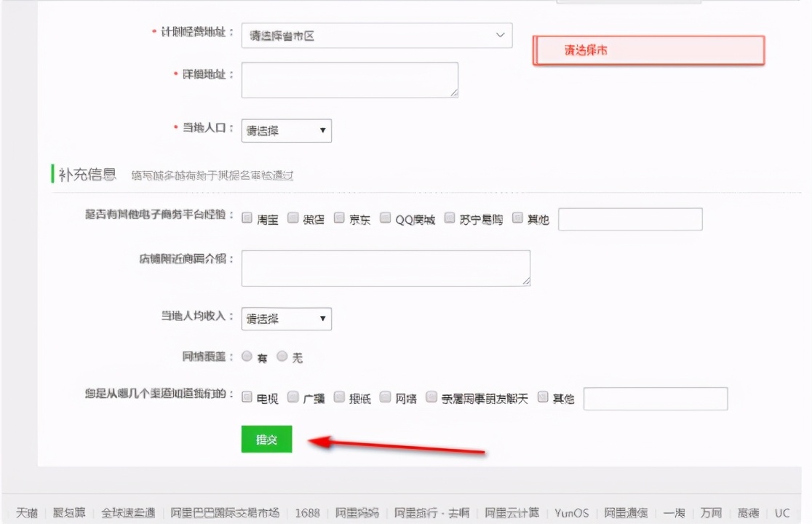Open the 当地人均收入 dropdown
The height and width of the screenshot is (524, 812).
[x=286, y=318]
